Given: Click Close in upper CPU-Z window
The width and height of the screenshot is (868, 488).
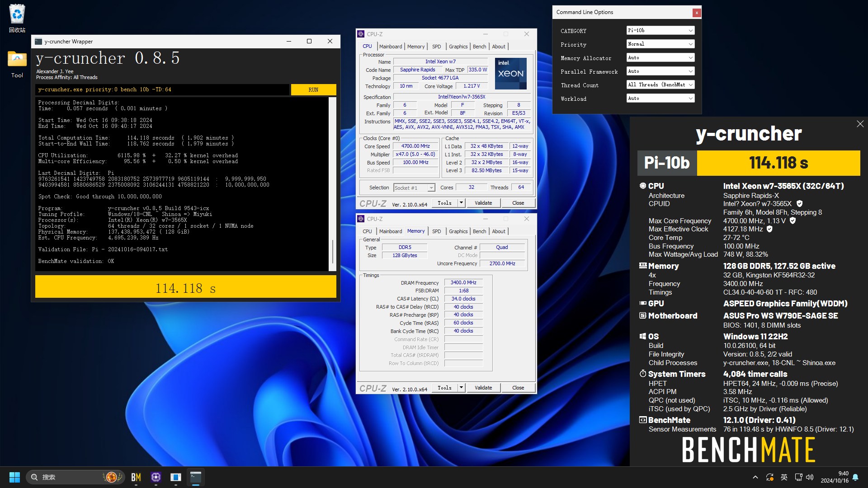Looking at the screenshot, I should pyautogui.click(x=518, y=203).
